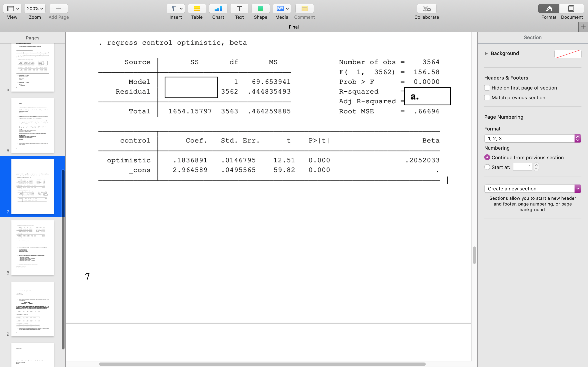The width and height of the screenshot is (588, 367).
Task: Insert a Table into the document
Action: (x=197, y=9)
